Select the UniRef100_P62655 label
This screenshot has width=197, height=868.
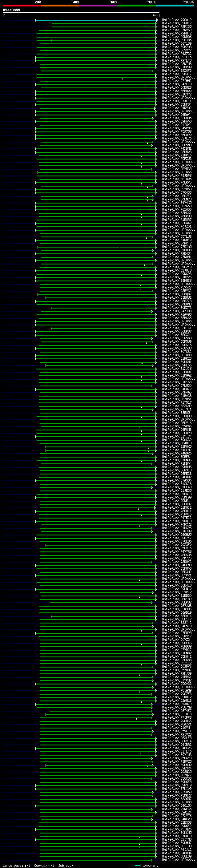[177, 210]
